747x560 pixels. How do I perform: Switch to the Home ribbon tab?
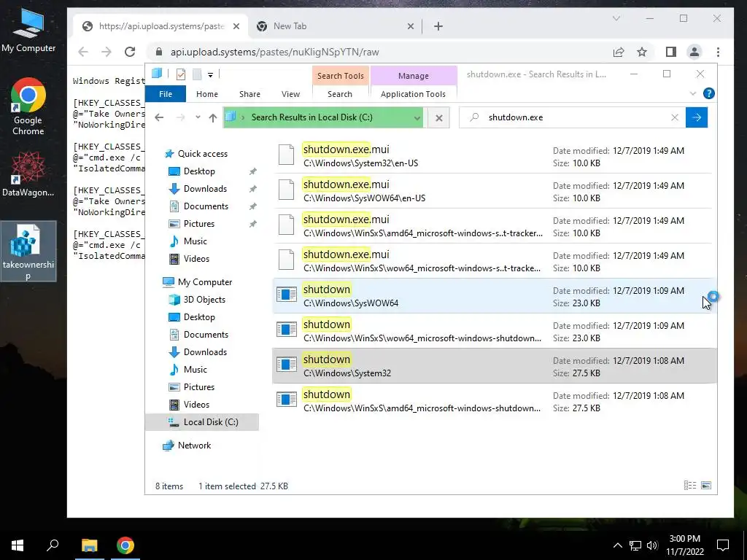206,94
